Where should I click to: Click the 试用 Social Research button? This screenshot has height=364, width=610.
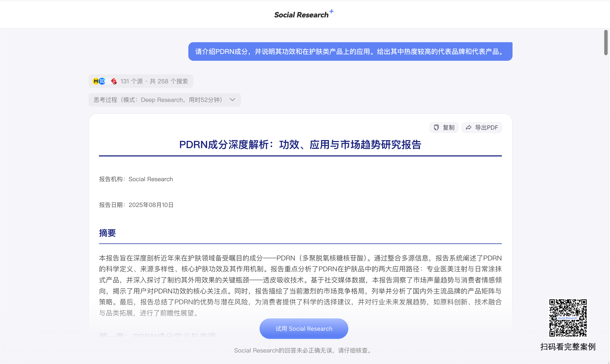[304, 329]
